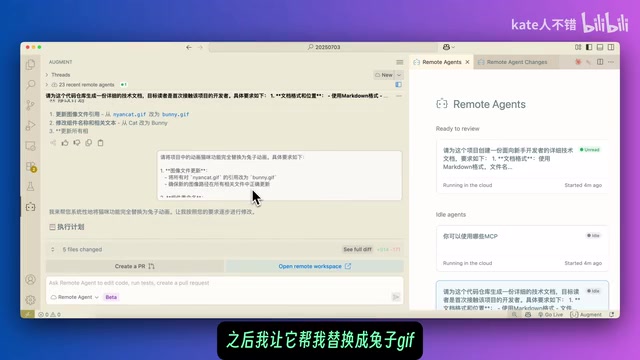Open the Augment panel hamburger menu

(x=400, y=62)
